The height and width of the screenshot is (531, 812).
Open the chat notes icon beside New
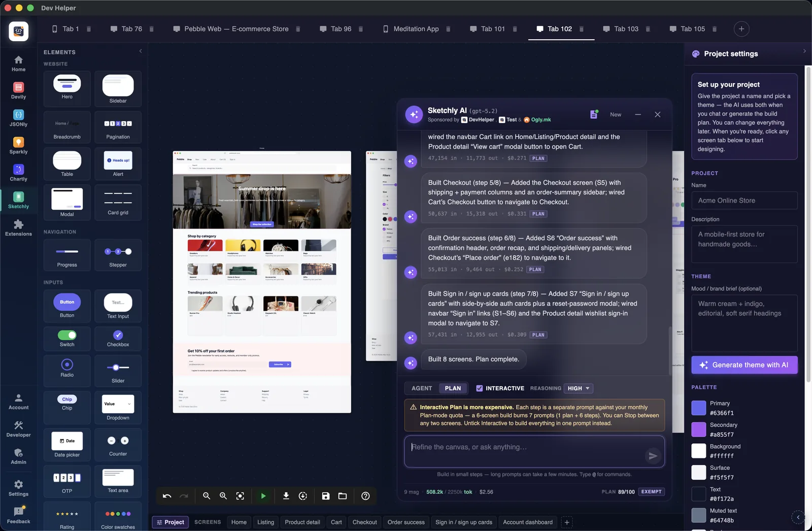pyautogui.click(x=594, y=114)
